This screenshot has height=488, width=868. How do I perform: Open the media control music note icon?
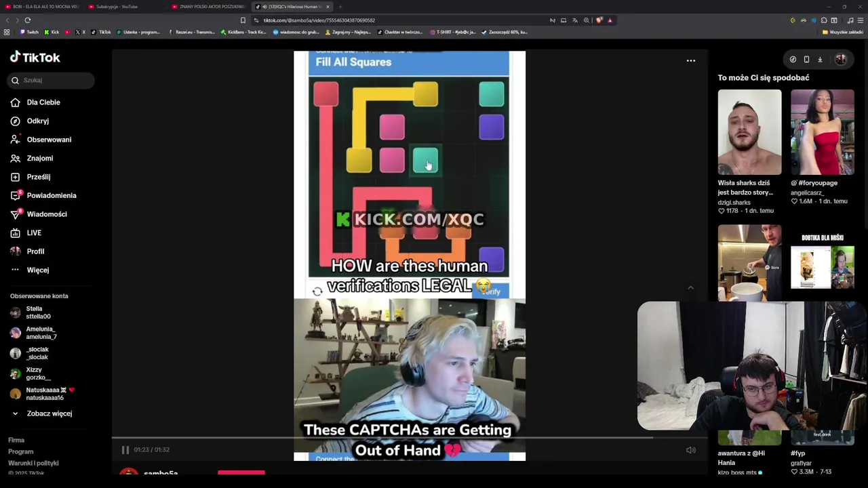pos(850,20)
